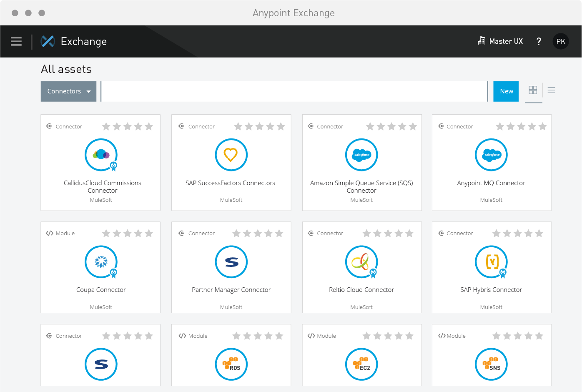The image size is (582, 392).
Task: Click the SAP Hybris Connector bracket icon
Action: [x=491, y=262]
